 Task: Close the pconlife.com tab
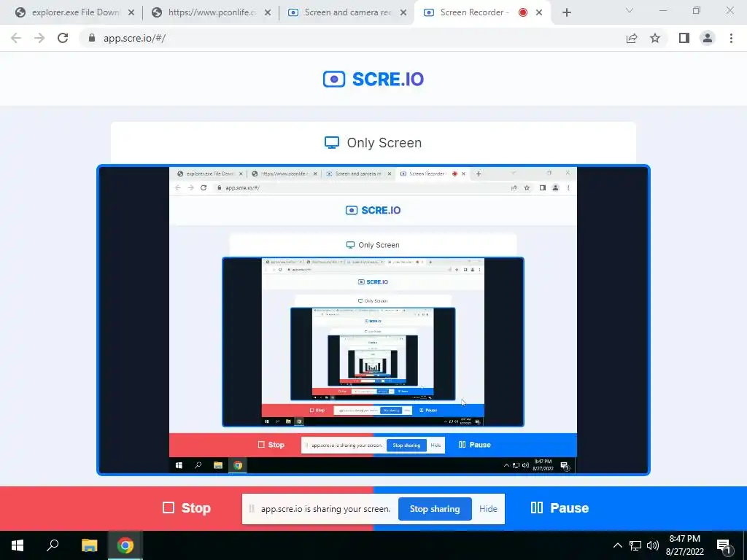point(268,12)
